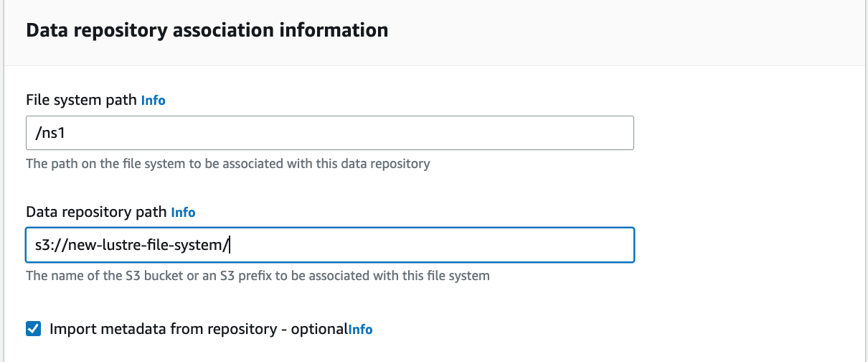Click the 'Data repository association information' heading
The height and width of the screenshot is (362, 868).
(207, 30)
